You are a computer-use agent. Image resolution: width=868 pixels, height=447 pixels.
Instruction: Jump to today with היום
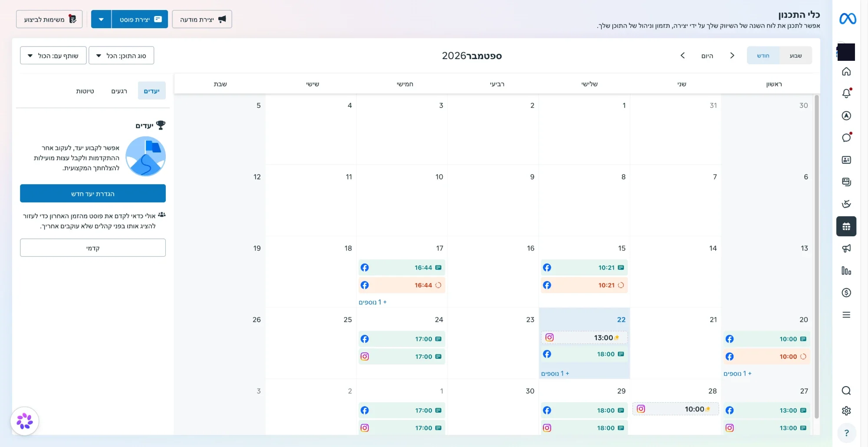(707, 56)
